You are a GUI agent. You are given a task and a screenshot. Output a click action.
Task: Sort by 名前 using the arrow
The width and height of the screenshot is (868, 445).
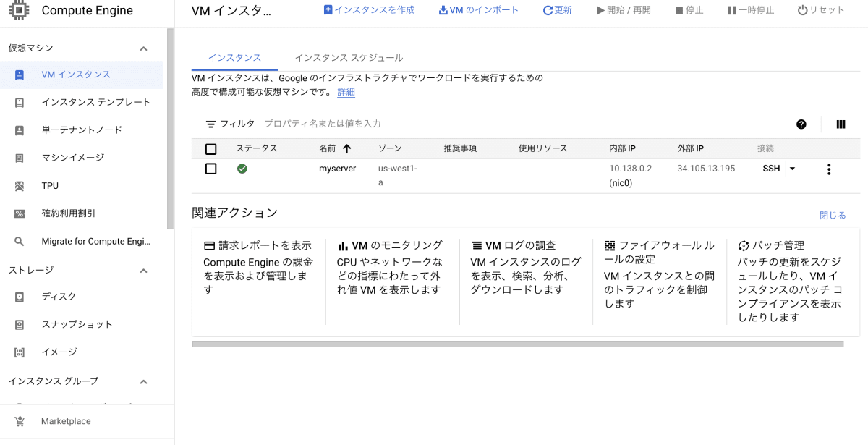point(346,148)
